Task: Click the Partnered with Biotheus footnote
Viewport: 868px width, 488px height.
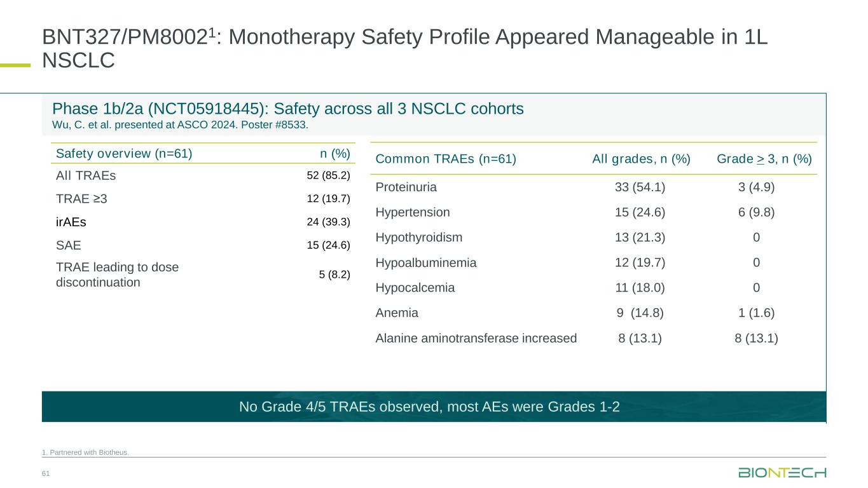Action: point(85,452)
